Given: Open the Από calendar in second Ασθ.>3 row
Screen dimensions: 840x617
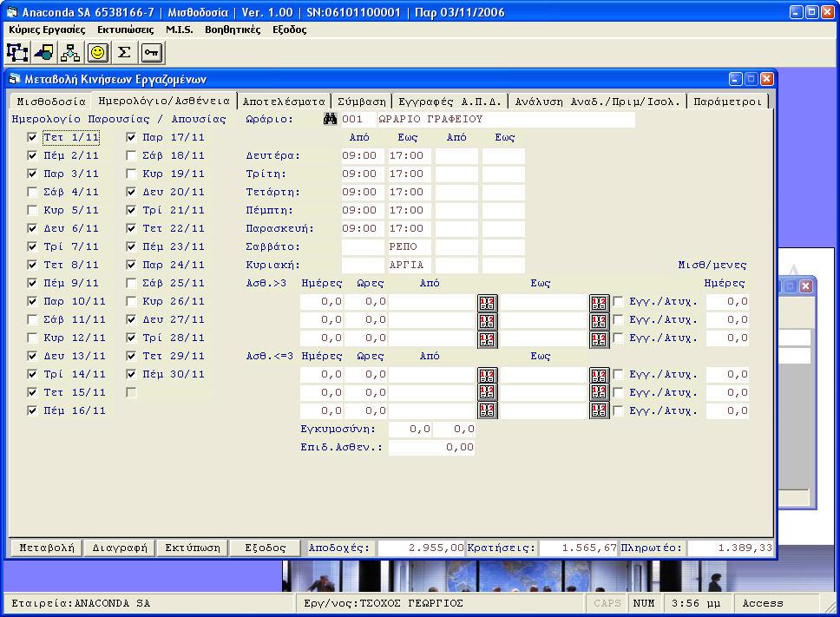Looking at the screenshot, I should click(x=487, y=321).
